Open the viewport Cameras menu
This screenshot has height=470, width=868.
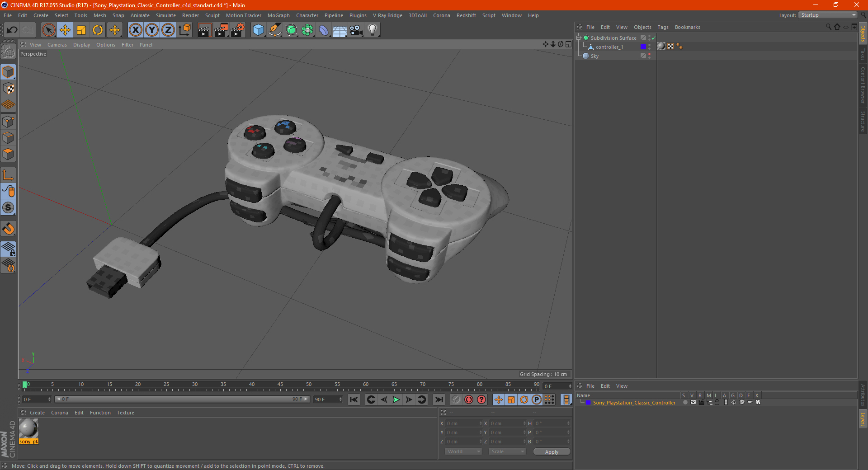point(57,45)
